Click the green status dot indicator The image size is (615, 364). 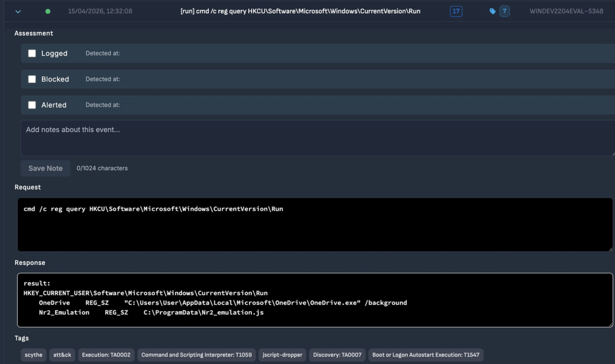coord(48,11)
